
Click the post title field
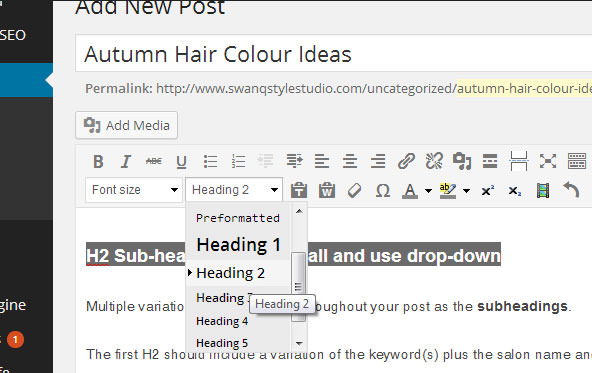(x=334, y=54)
